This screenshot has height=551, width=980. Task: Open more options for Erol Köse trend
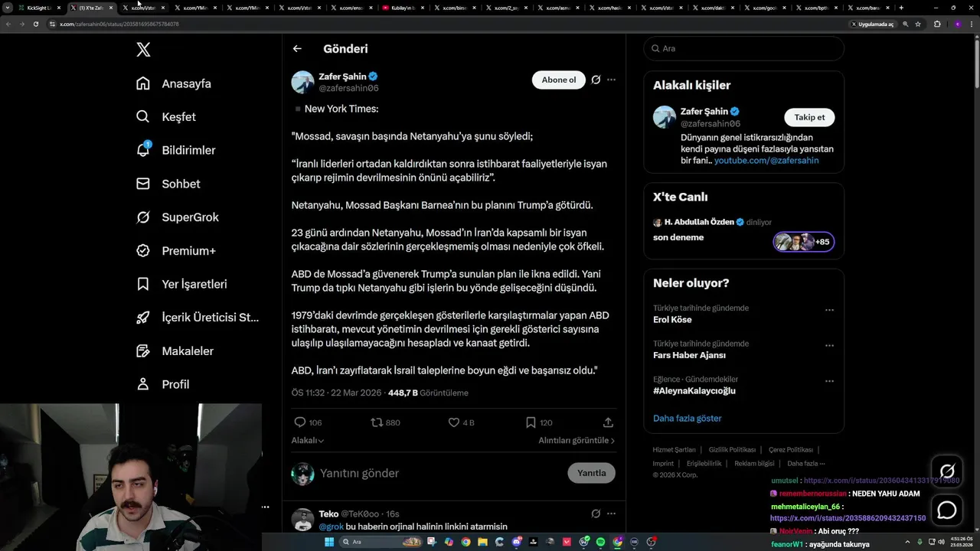click(x=829, y=311)
